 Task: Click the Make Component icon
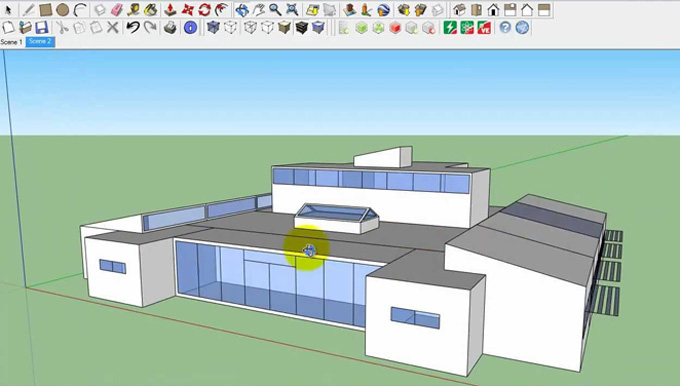point(100,10)
